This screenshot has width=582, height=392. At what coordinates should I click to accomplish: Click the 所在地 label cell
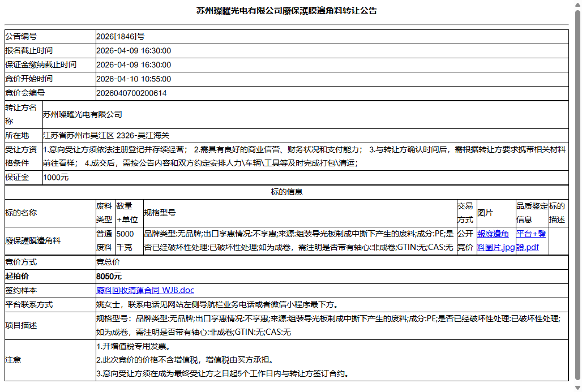click(23, 135)
